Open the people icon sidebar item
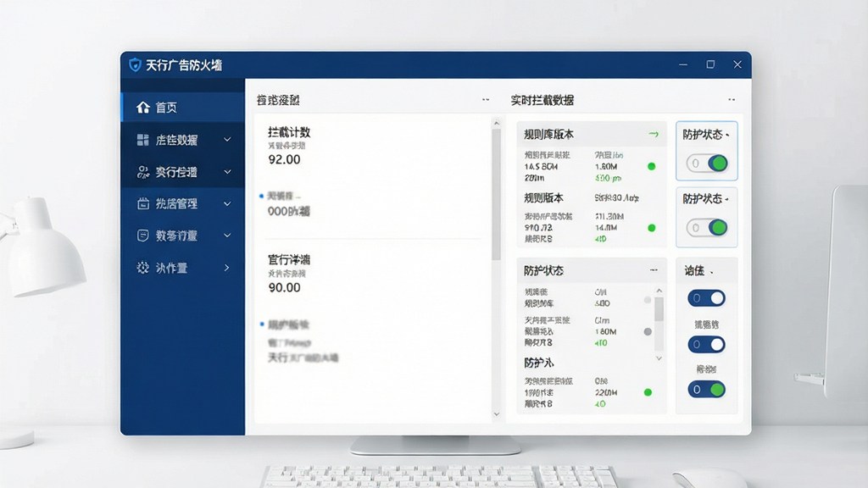868x488 pixels. (142, 172)
